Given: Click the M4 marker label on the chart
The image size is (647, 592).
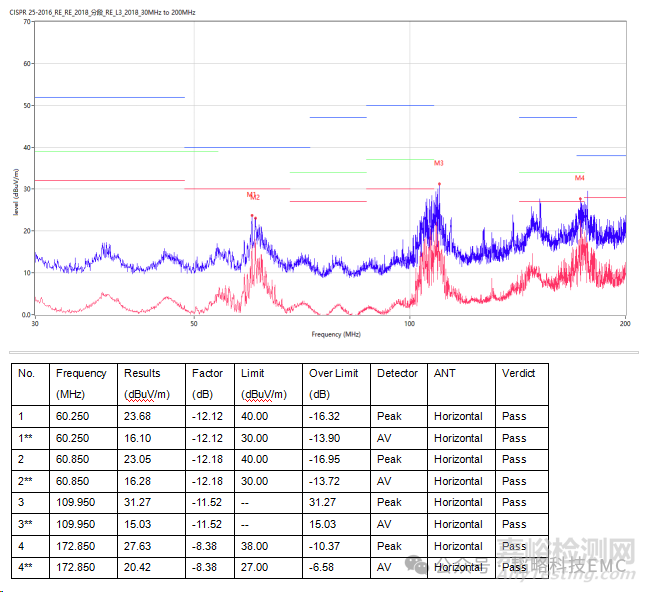Looking at the screenshot, I should 579,178.
